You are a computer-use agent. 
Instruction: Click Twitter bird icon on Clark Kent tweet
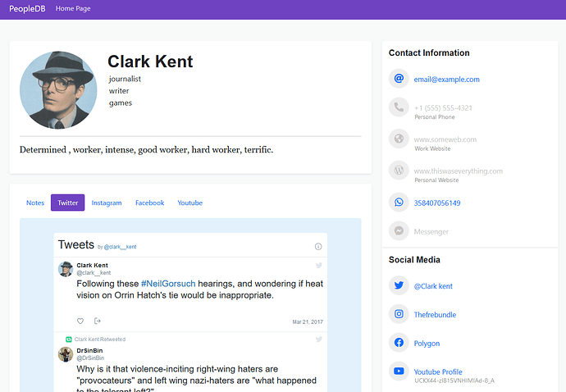click(x=319, y=266)
